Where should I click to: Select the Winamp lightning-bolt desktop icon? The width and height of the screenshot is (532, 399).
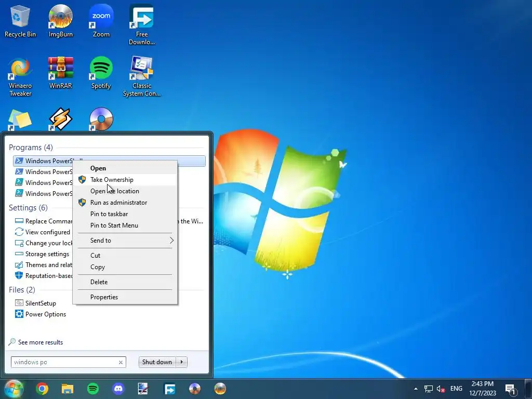[60, 119]
